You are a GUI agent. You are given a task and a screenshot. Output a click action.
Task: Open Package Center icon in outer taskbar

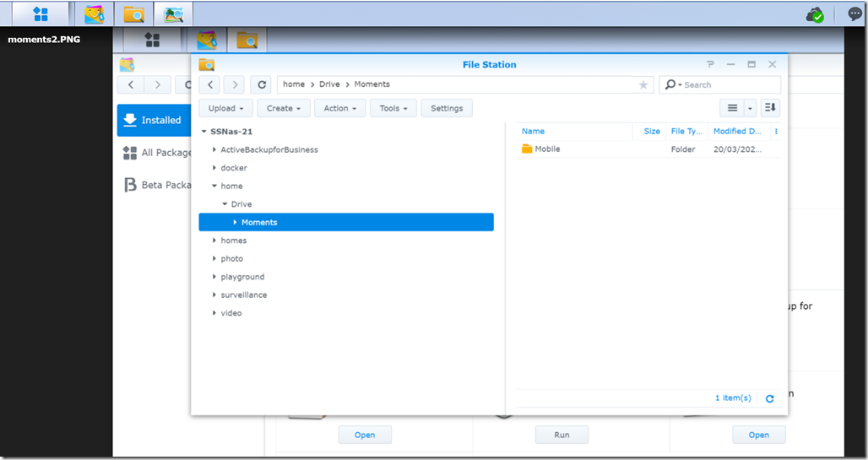tap(94, 14)
